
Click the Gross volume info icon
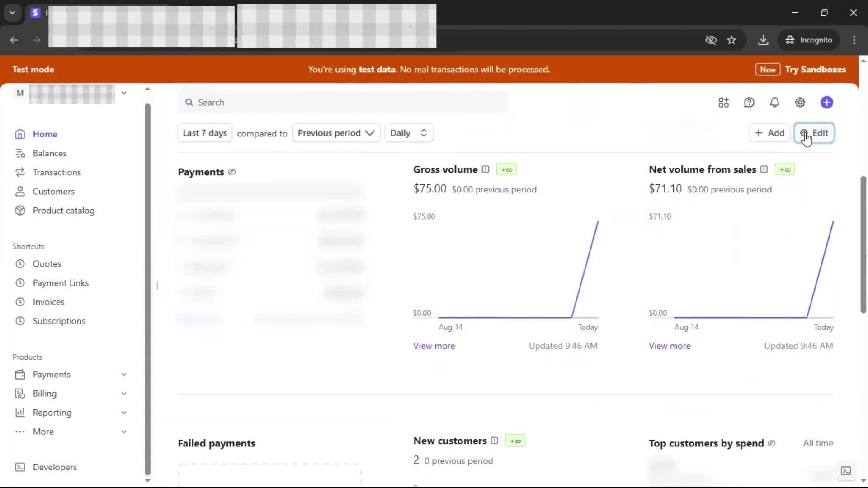(x=486, y=169)
